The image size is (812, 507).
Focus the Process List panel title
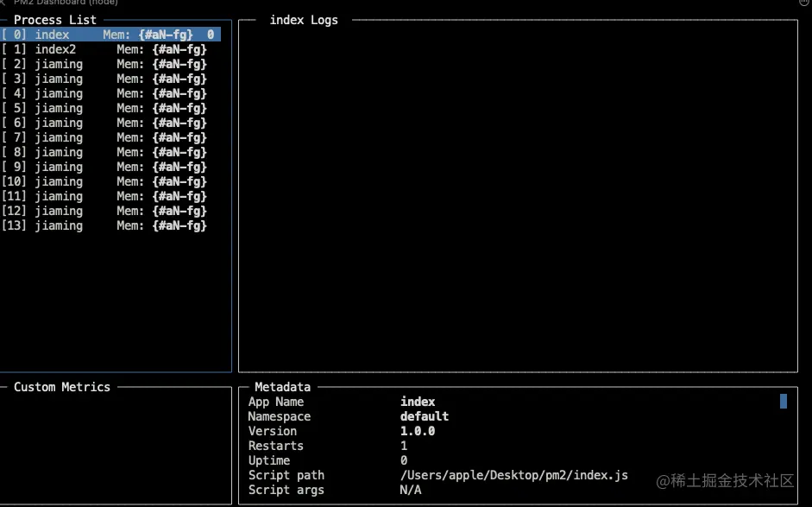[x=55, y=20]
